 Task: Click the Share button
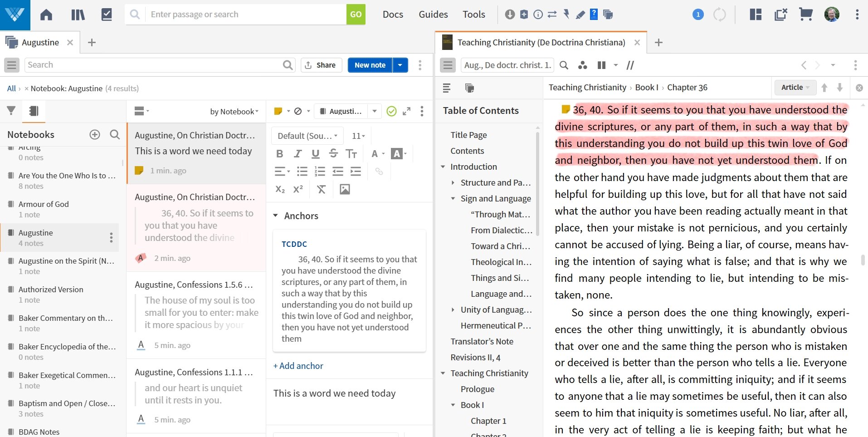[321, 65]
